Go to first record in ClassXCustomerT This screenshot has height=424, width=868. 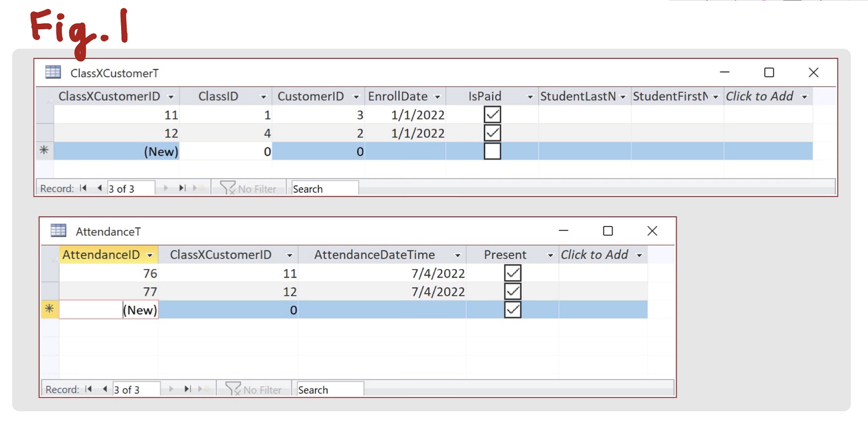[x=83, y=188]
